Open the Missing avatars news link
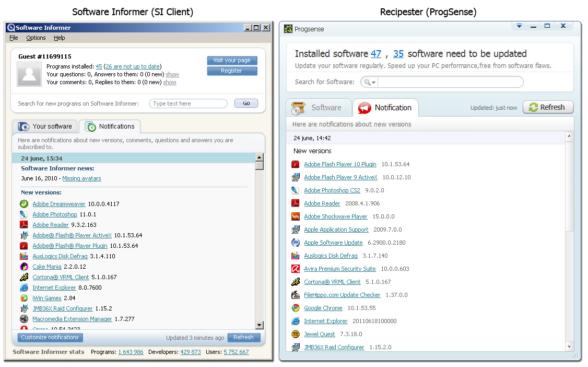588x367 pixels. 81,178
